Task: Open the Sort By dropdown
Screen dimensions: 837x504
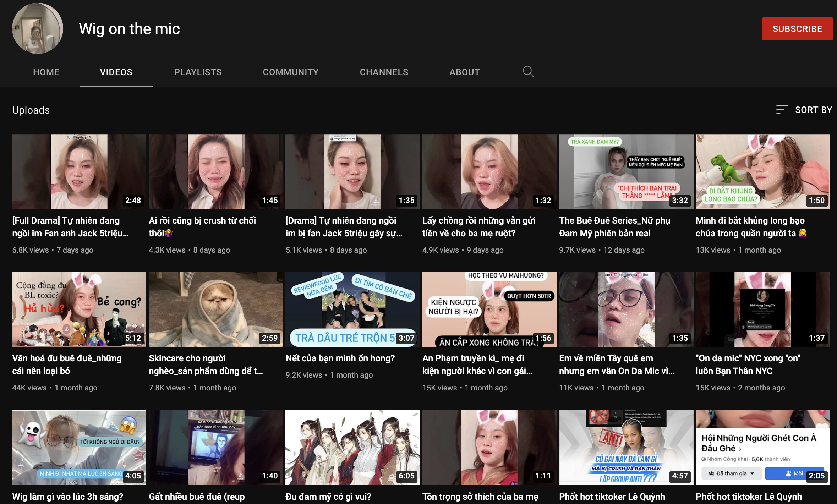Action: 804,110
